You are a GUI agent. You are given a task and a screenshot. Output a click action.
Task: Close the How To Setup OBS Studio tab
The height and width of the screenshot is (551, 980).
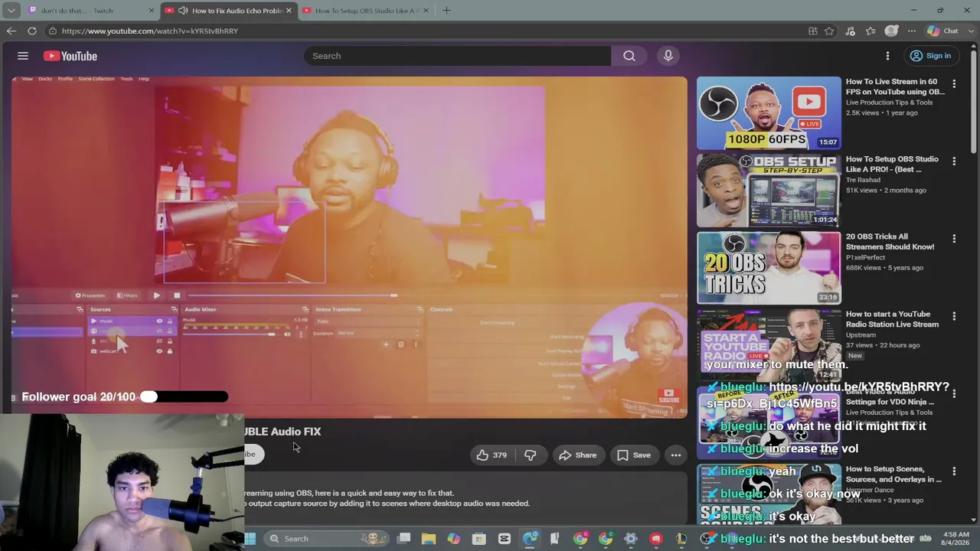coord(426,11)
